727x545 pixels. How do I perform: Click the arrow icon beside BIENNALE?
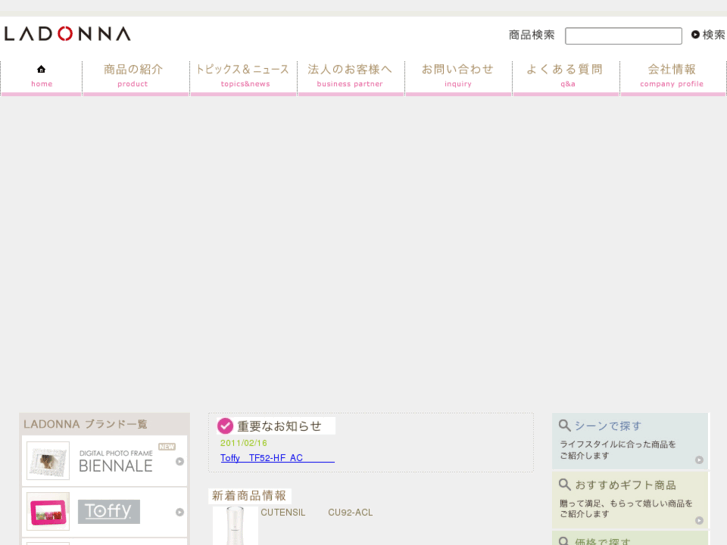[x=180, y=462]
